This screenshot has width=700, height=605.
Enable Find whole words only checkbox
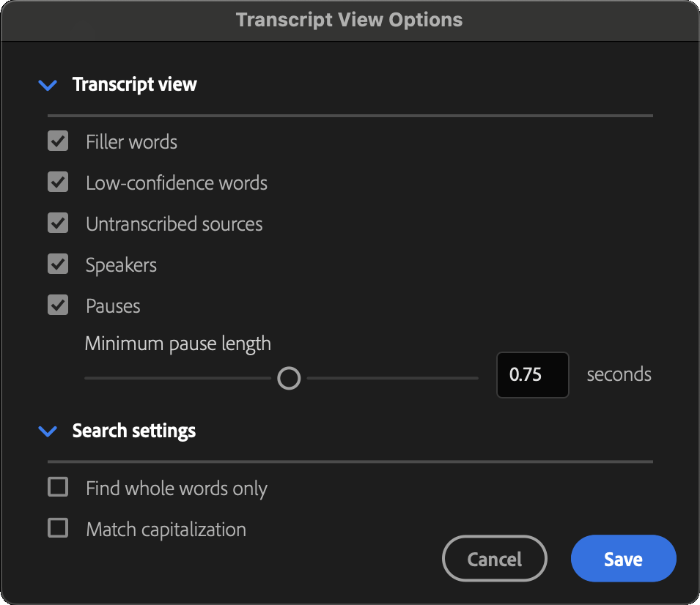coord(58,487)
